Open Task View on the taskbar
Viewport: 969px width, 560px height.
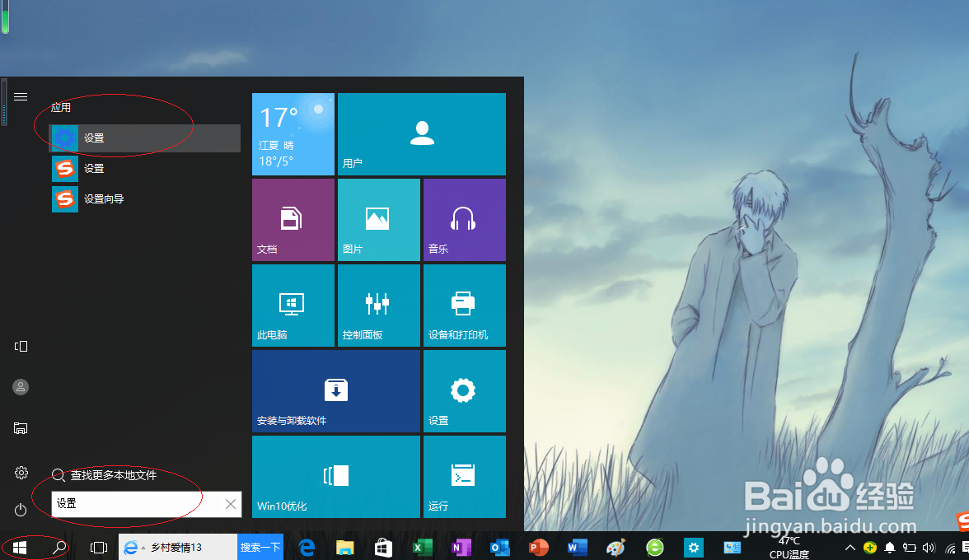pos(98,547)
